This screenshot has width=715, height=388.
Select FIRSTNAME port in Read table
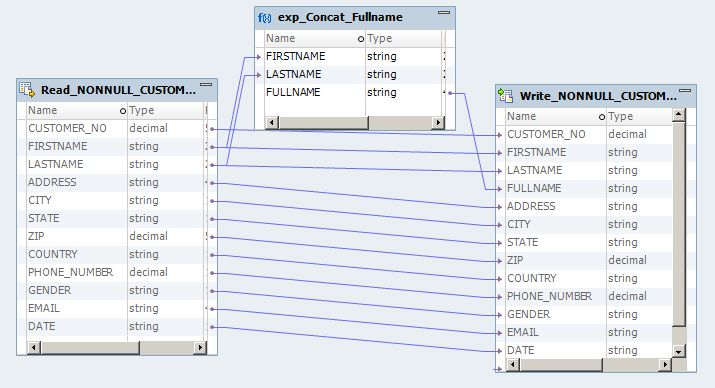(57, 146)
